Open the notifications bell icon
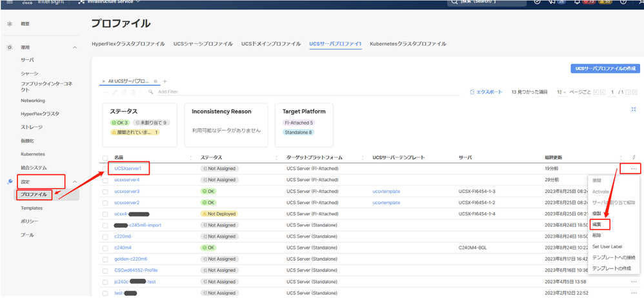The image size is (644, 298). 577,2
